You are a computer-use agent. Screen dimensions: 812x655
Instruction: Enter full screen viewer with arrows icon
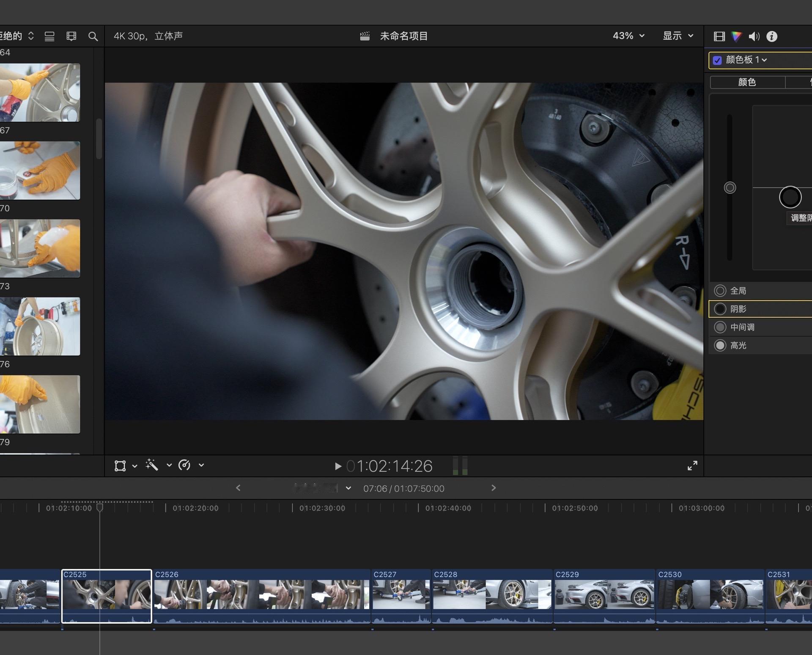(x=692, y=466)
